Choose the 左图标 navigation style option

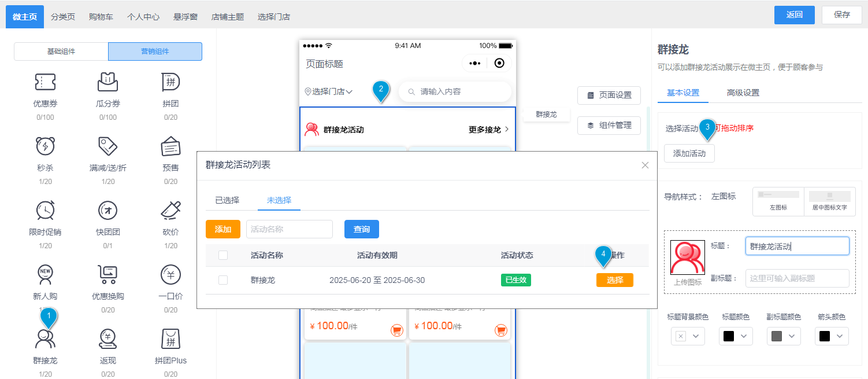coord(778,201)
